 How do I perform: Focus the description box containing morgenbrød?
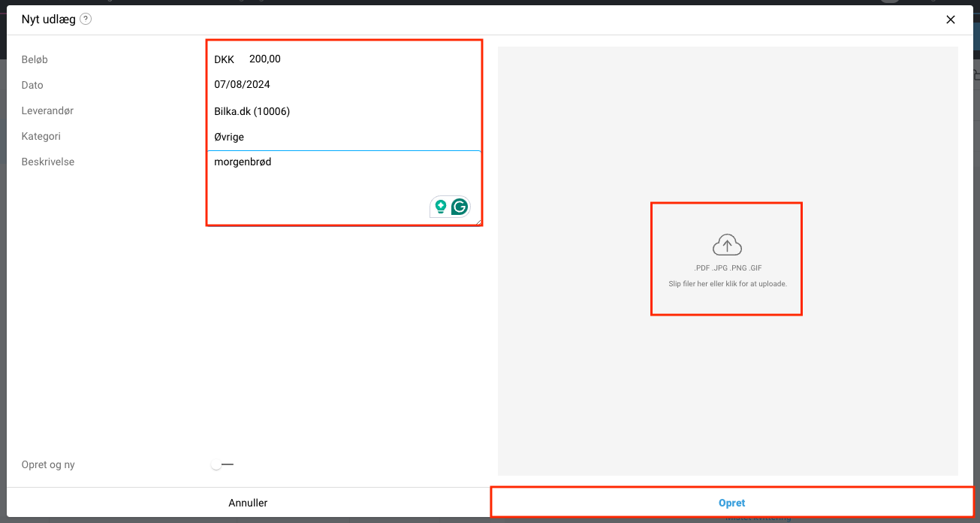(344, 188)
